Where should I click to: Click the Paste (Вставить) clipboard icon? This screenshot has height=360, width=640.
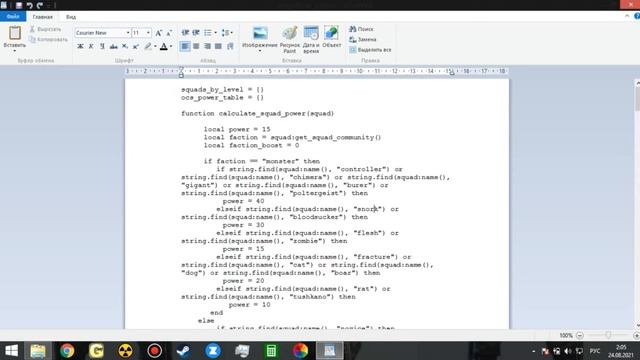coord(15,33)
